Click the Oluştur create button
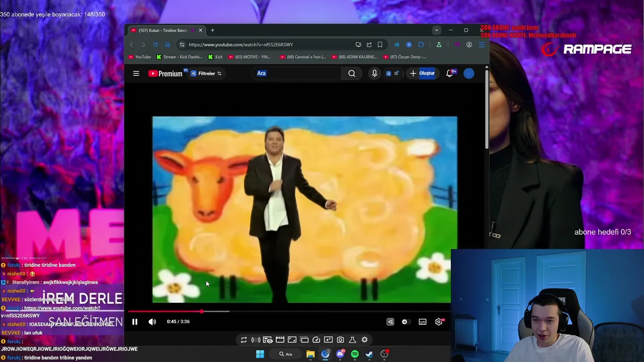The height and width of the screenshot is (362, 644). (422, 73)
